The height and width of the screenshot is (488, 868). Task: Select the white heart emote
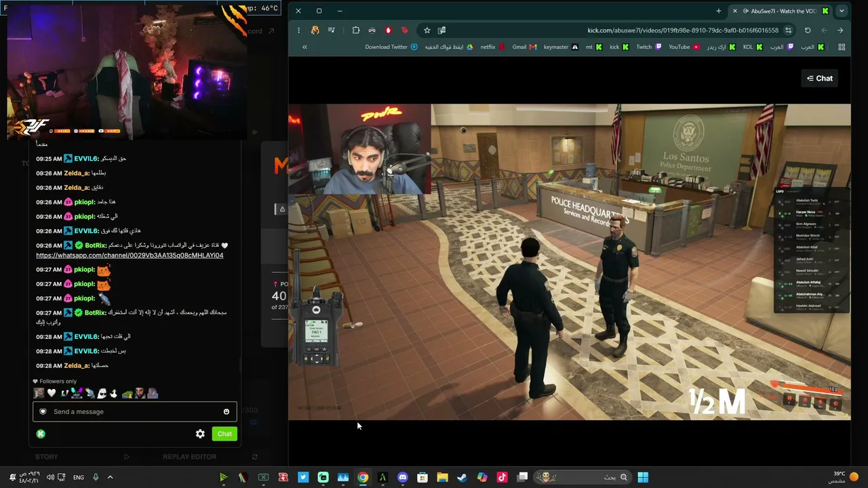click(x=52, y=393)
